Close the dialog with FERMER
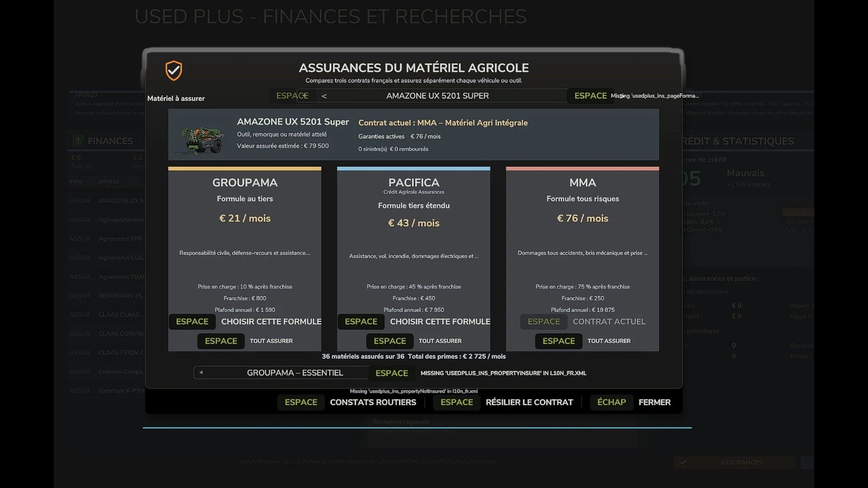 pyautogui.click(x=655, y=403)
